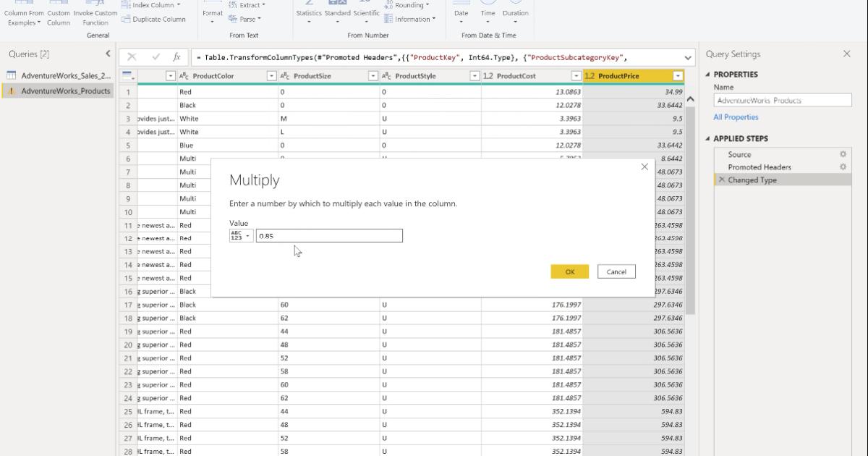
Task: Open settings gear for the Source step
Action: point(843,154)
